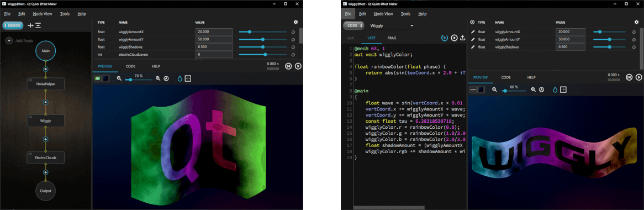Toggle the DESIGN mode switch
The height and width of the screenshot is (210, 644).
pyautogui.click(x=12, y=25)
